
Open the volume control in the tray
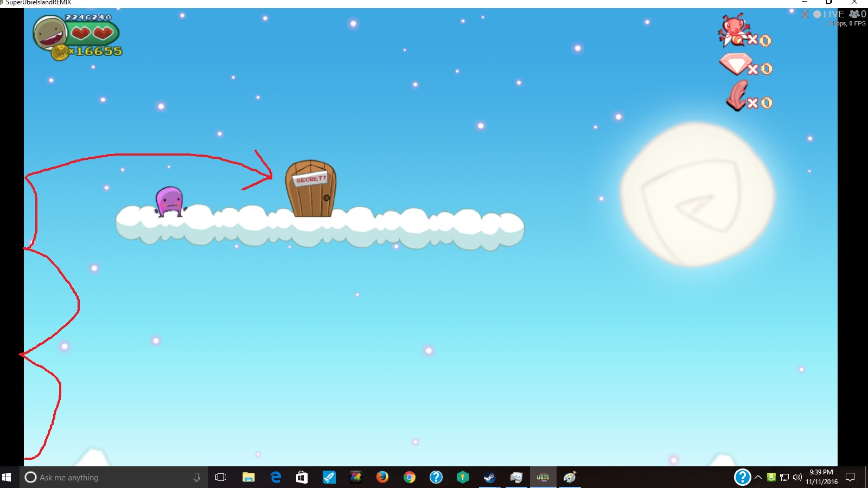tap(797, 477)
